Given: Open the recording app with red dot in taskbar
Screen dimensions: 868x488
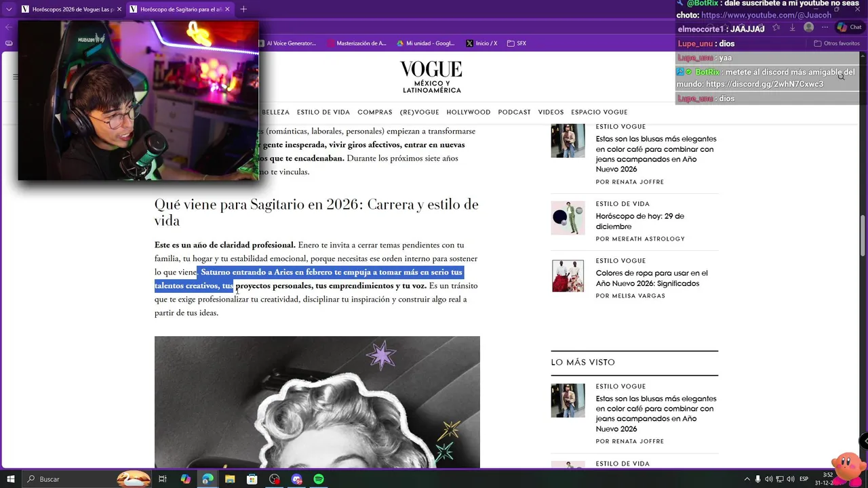Looking at the screenshot, I should (x=274, y=479).
